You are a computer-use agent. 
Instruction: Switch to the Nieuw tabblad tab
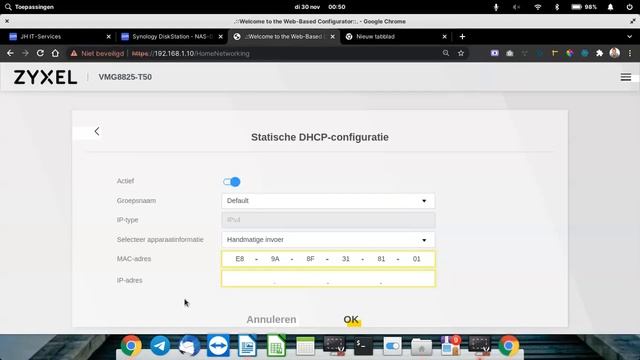[x=396, y=37]
